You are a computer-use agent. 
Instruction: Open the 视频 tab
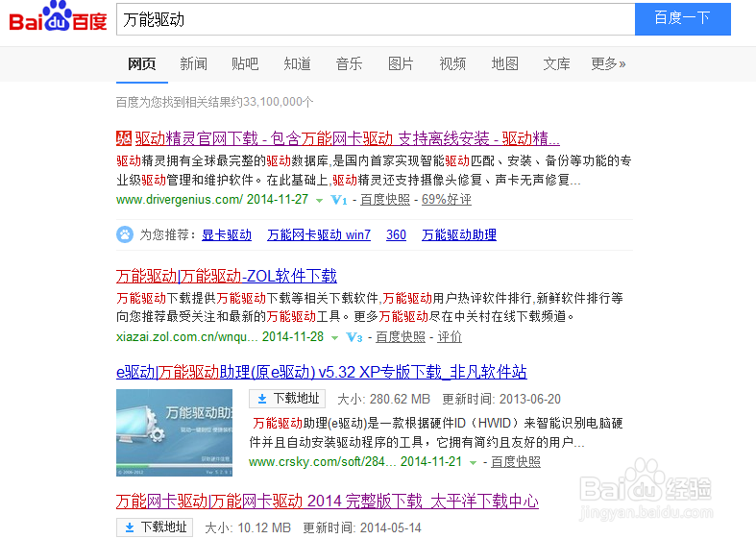coord(452,63)
